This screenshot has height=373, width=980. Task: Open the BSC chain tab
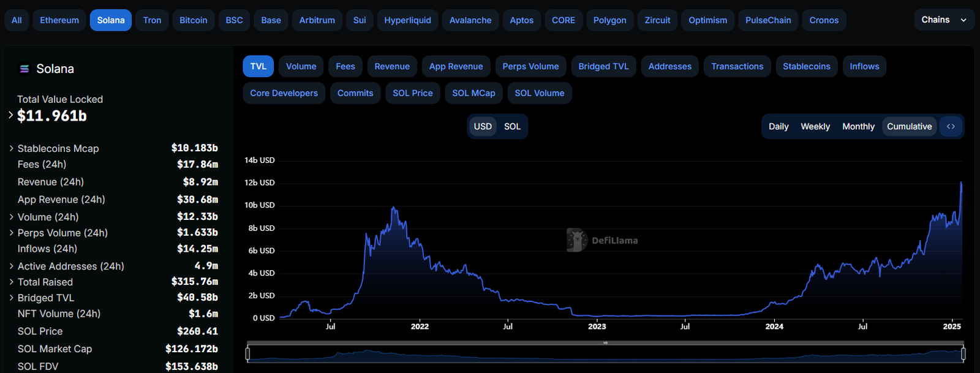pos(235,20)
